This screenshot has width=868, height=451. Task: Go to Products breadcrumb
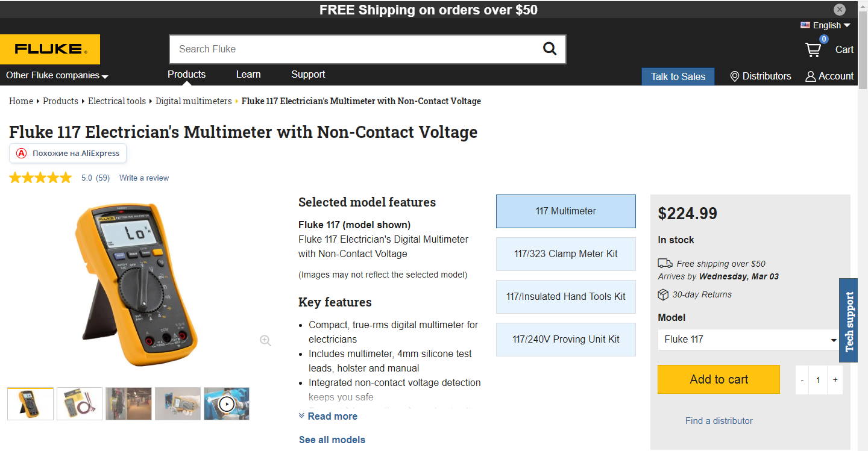pyautogui.click(x=60, y=101)
